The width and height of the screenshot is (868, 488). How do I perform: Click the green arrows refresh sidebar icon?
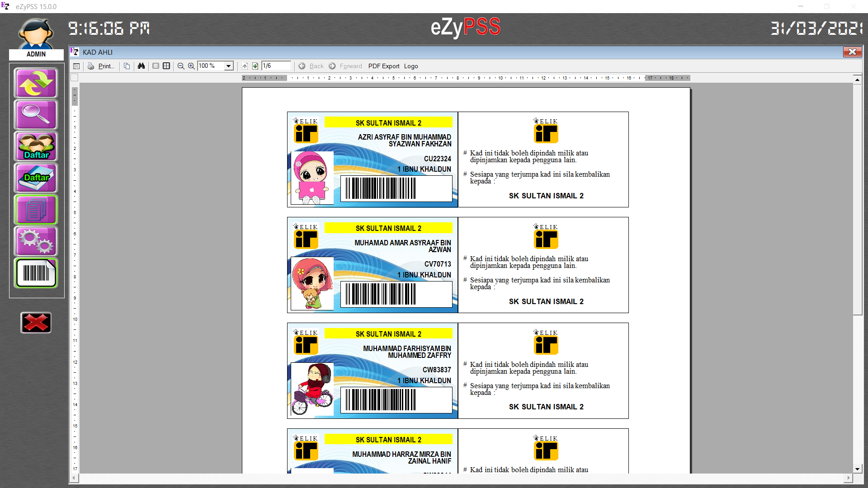pos(36,83)
